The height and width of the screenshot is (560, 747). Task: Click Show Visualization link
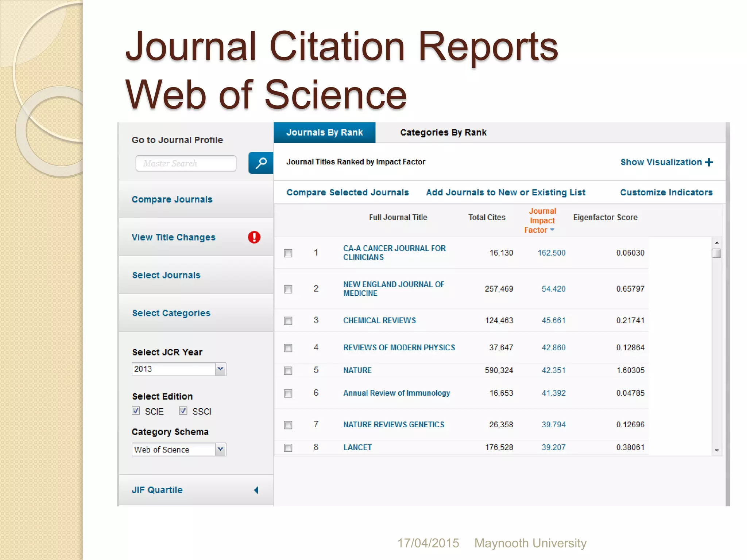[661, 162]
